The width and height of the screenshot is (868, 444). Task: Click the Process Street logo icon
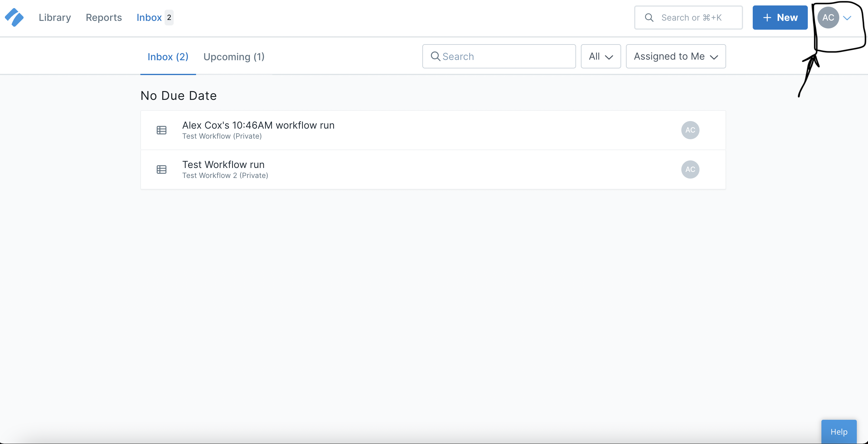coord(14,18)
